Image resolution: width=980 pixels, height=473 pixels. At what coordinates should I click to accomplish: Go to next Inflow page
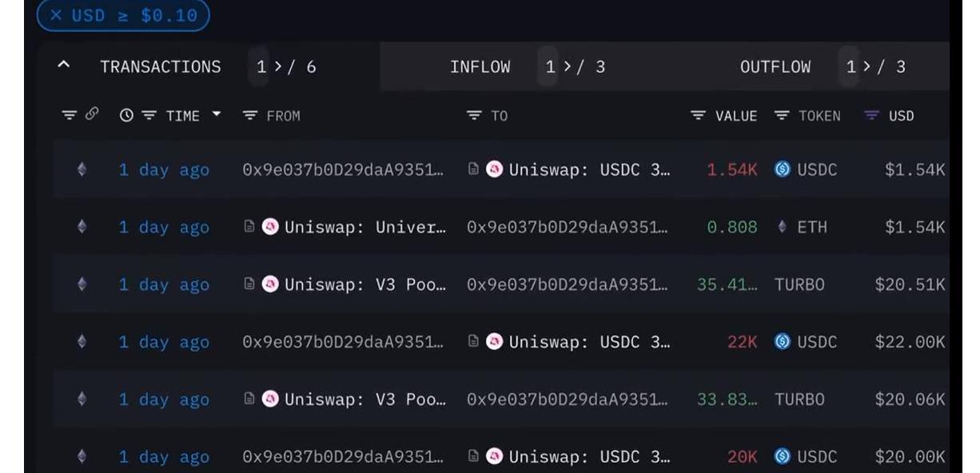pos(568,67)
